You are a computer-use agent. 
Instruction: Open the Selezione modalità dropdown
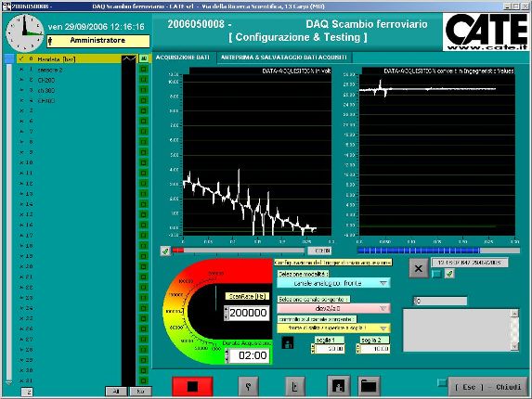333,283
